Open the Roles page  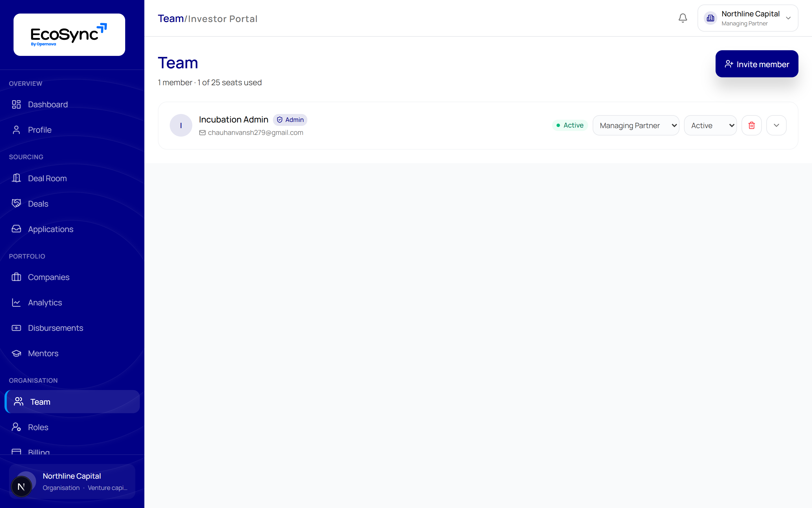pos(72,427)
